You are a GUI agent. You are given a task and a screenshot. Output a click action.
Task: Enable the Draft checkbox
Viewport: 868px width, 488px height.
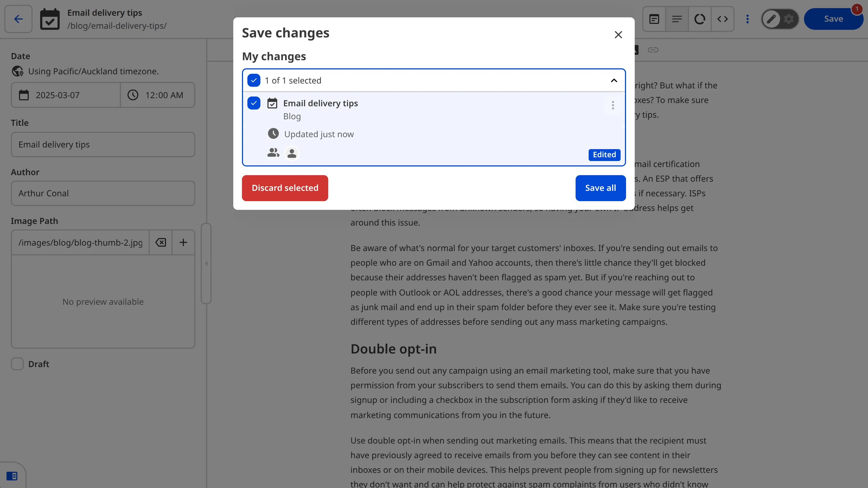click(17, 364)
